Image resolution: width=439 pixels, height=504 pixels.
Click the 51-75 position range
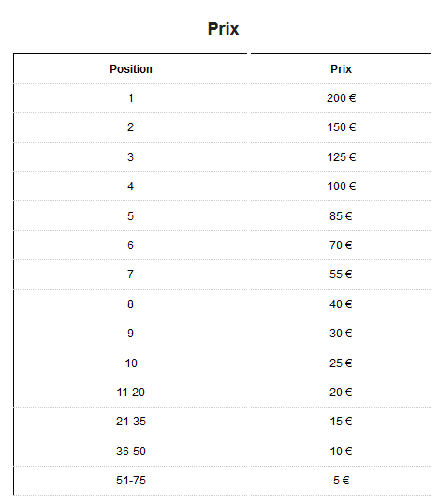pos(131,481)
